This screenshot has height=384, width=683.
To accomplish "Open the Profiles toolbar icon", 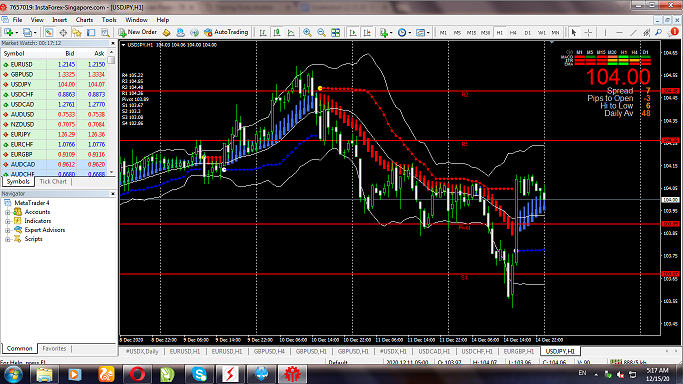I will click(x=27, y=32).
